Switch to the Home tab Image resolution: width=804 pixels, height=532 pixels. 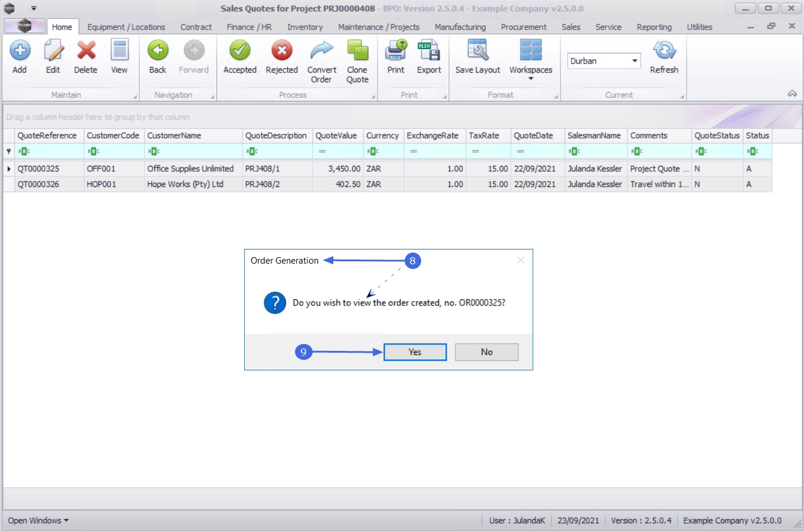(62, 27)
